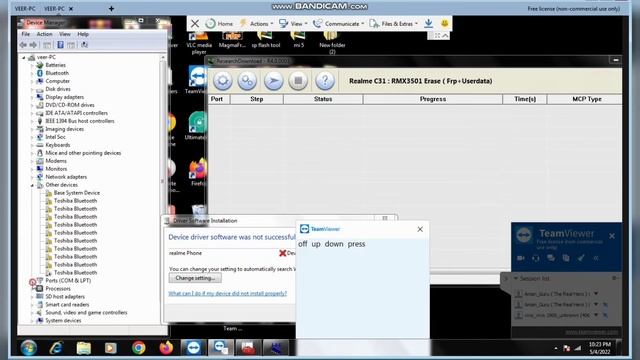Viewport: 640px width, 360px height.
Task: Open the VLC media player desktop icon
Action: tap(199, 42)
